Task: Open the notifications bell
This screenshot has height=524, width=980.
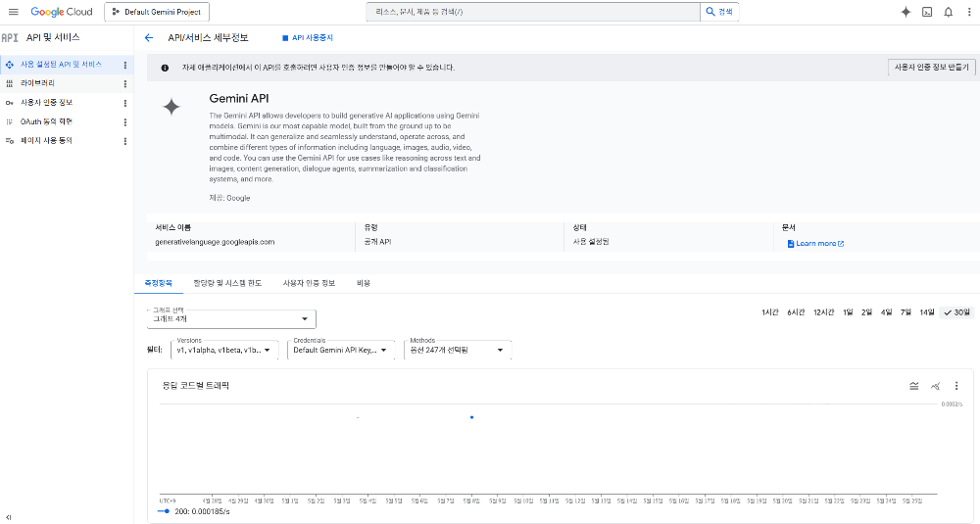Action: pos(948,12)
